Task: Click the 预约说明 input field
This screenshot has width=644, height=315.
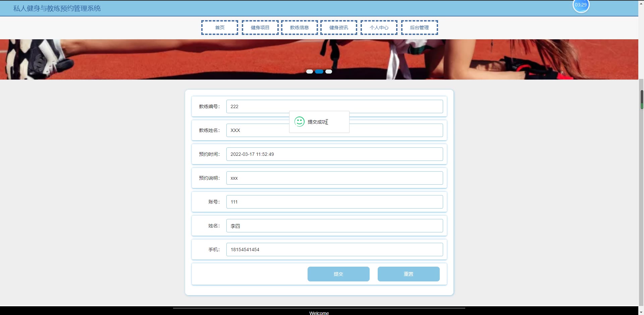Action: [334, 178]
